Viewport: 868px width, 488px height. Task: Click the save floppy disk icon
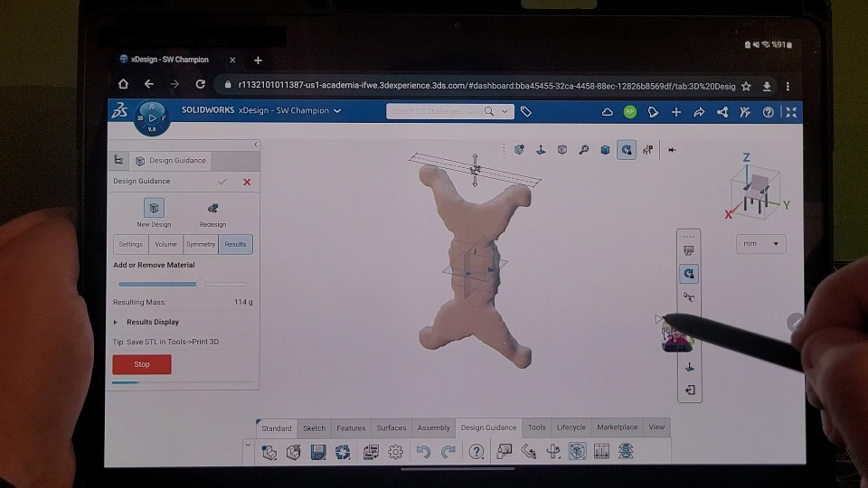pyautogui.click(x=318, y=452)
